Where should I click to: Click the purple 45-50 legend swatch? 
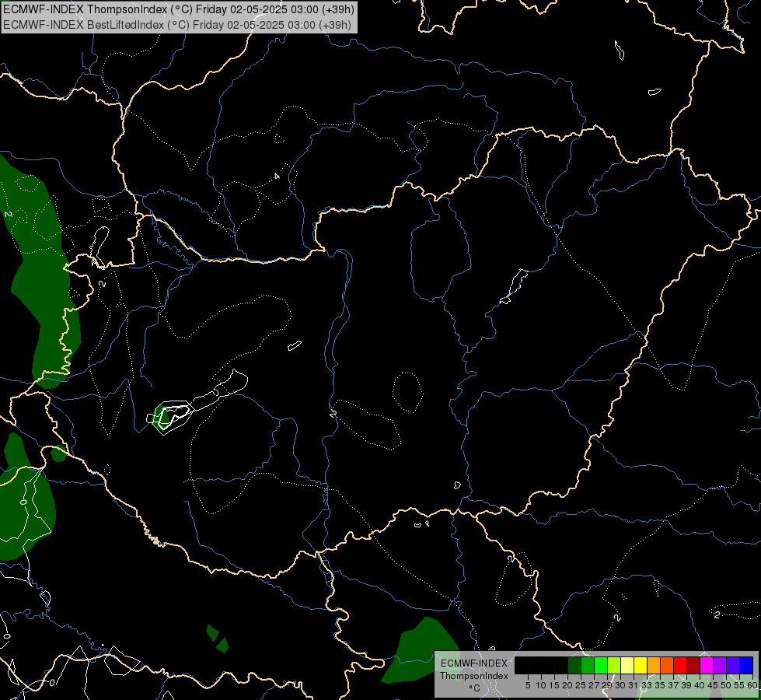click(x=720, y=666)
